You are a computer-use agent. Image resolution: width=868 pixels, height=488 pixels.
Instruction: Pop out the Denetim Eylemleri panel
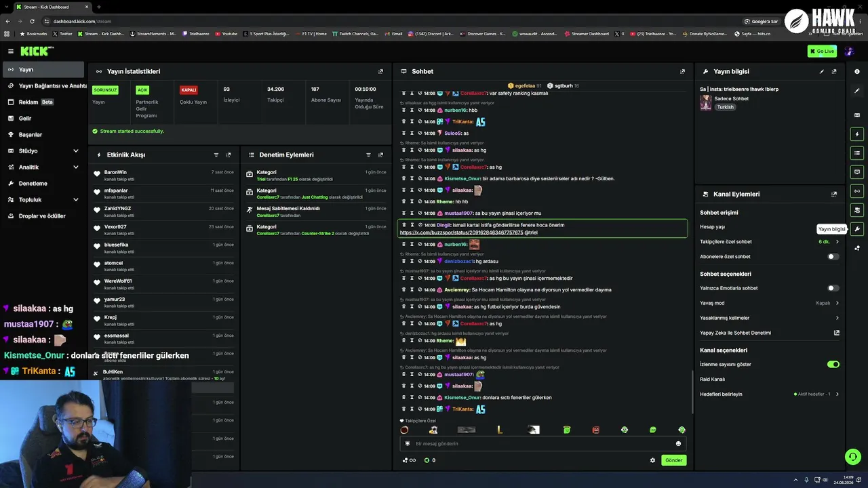380,155
